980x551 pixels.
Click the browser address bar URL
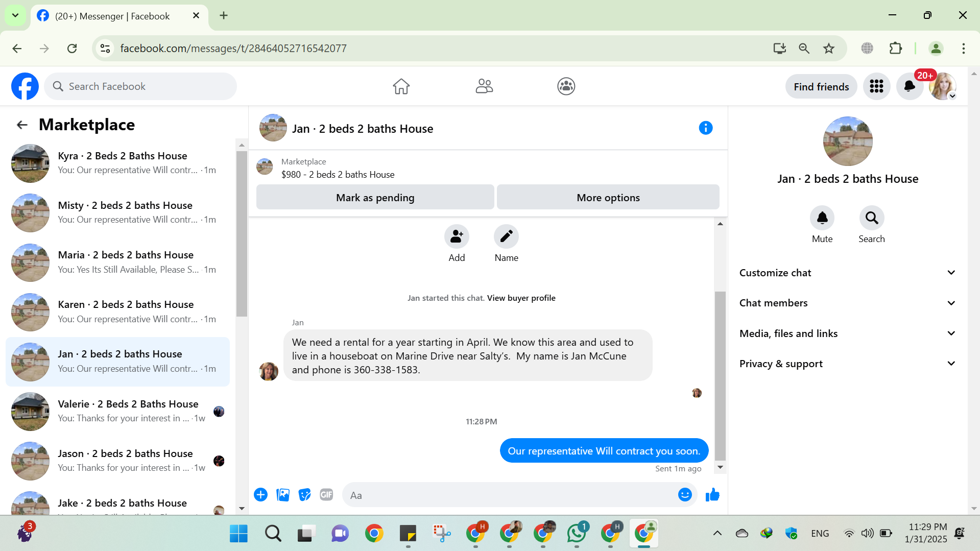coord(233,49)
